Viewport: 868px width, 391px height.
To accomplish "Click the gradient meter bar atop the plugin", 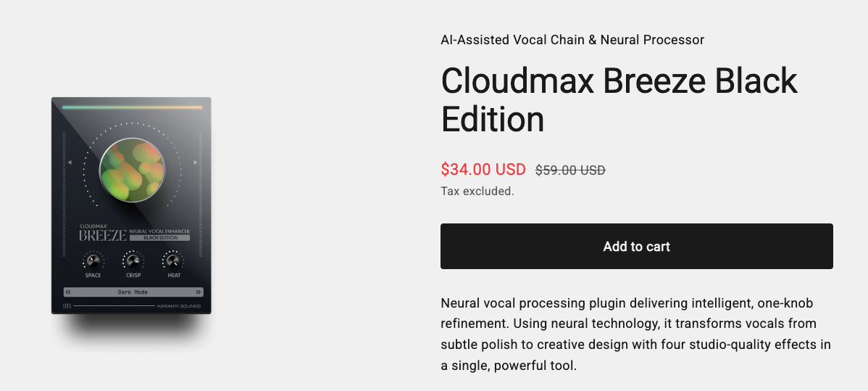I will pyautogui.click(x=132, y=107).
